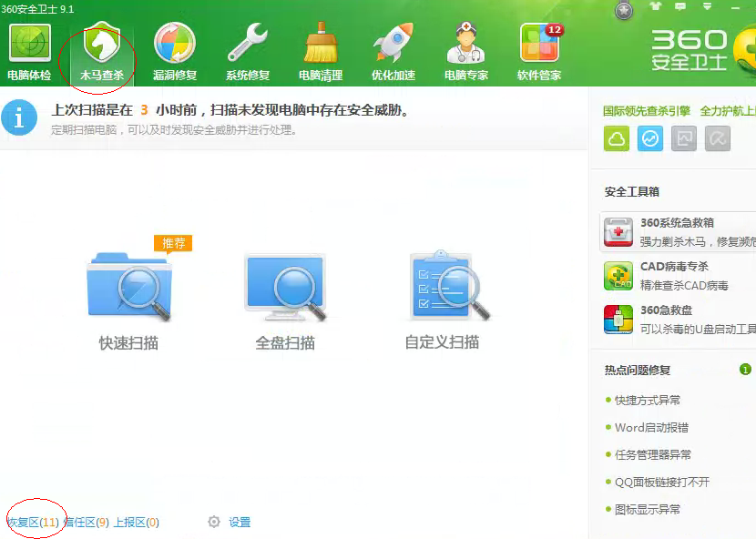Fix the 图标显示异常 issue
The width and height of the screenshot is (756, 539).
(647, 510)
